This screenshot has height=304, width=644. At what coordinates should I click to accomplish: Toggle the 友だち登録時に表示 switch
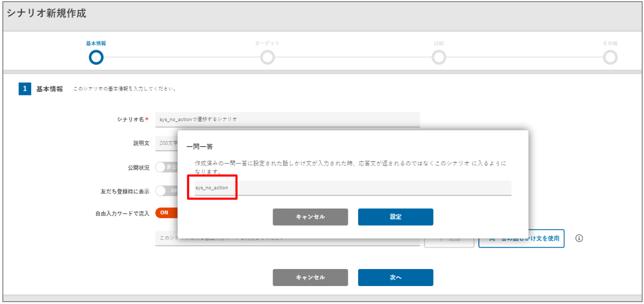(x=166, y=191)
